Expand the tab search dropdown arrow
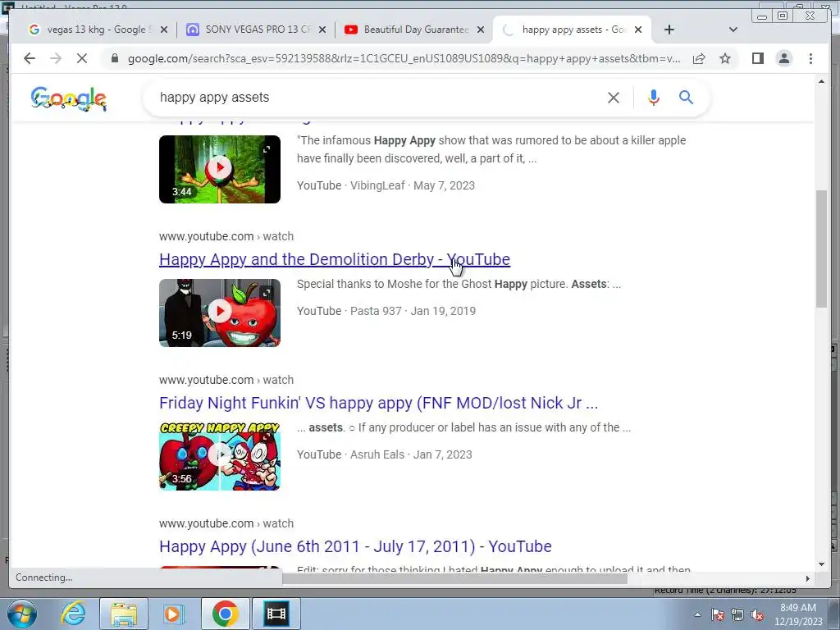Image resolution: width=840 pixels, height=630 pixels. tap(733, 30)
